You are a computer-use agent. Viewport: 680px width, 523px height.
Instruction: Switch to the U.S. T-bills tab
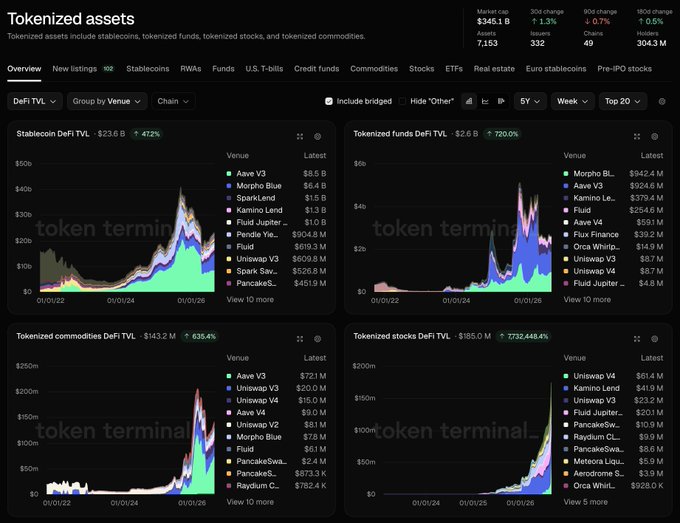point(264,69)
